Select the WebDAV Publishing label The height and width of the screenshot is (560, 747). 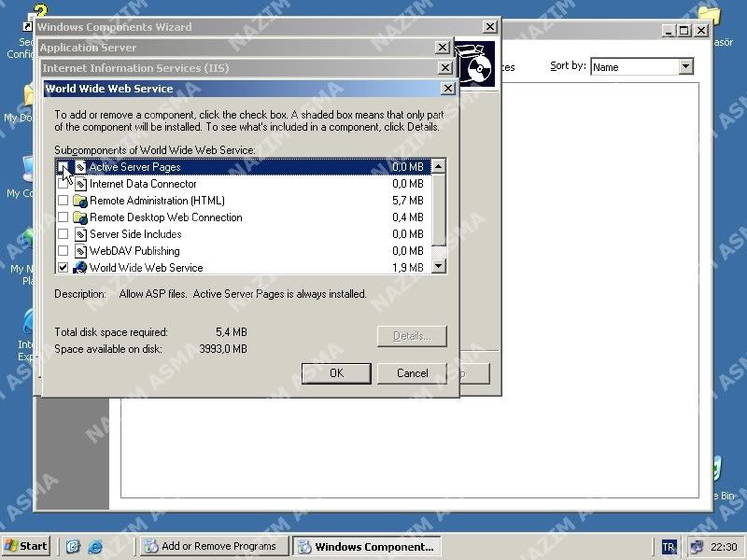pos(134,251)
